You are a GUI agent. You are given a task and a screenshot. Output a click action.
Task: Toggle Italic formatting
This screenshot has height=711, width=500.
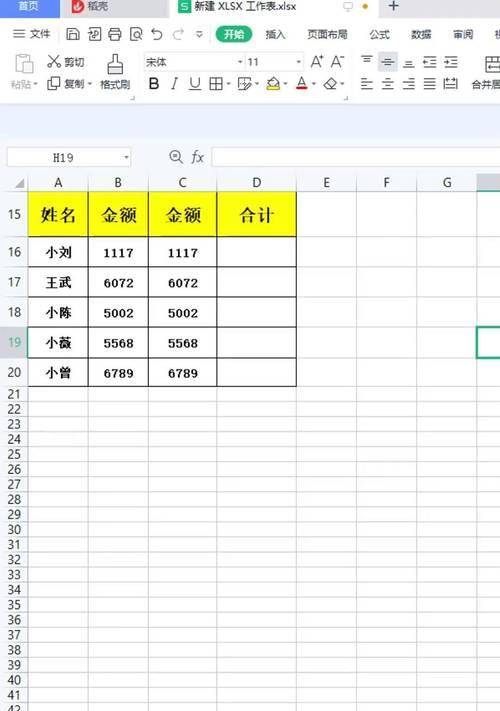coord(174,83)
